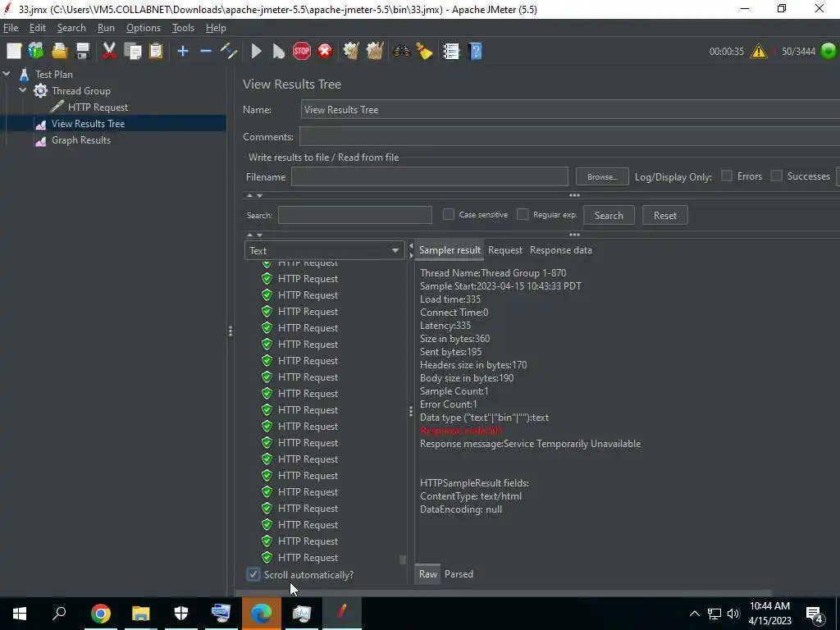
Task: Click the volume speaker tray icon
Action: click(x=733, y=614)
